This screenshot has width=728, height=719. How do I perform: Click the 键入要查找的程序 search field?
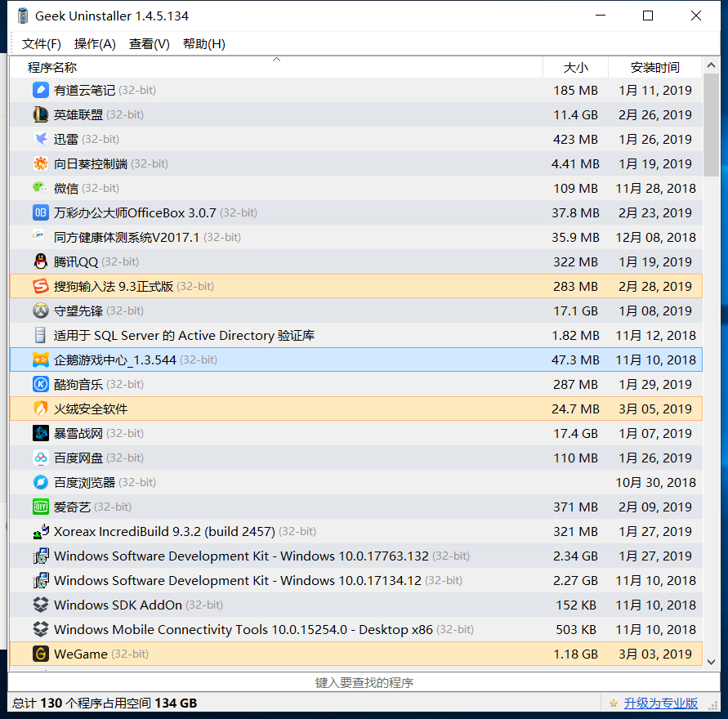click(364, 682)
